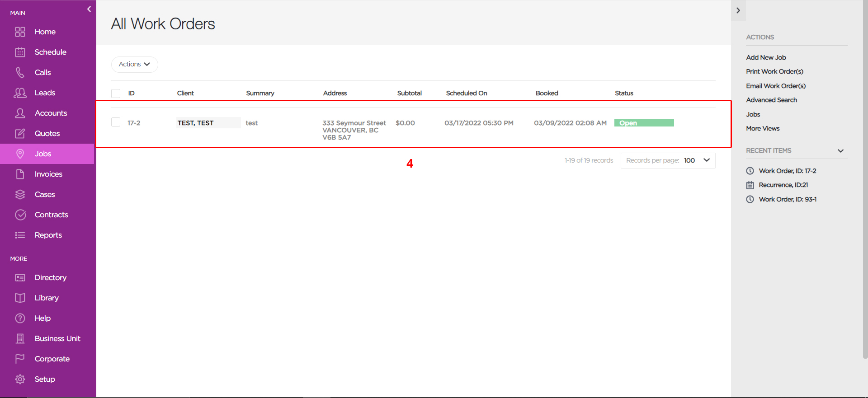Click the $0.00 subtotal value
Viewport: 868px width, 398px height.
[405, 123]
